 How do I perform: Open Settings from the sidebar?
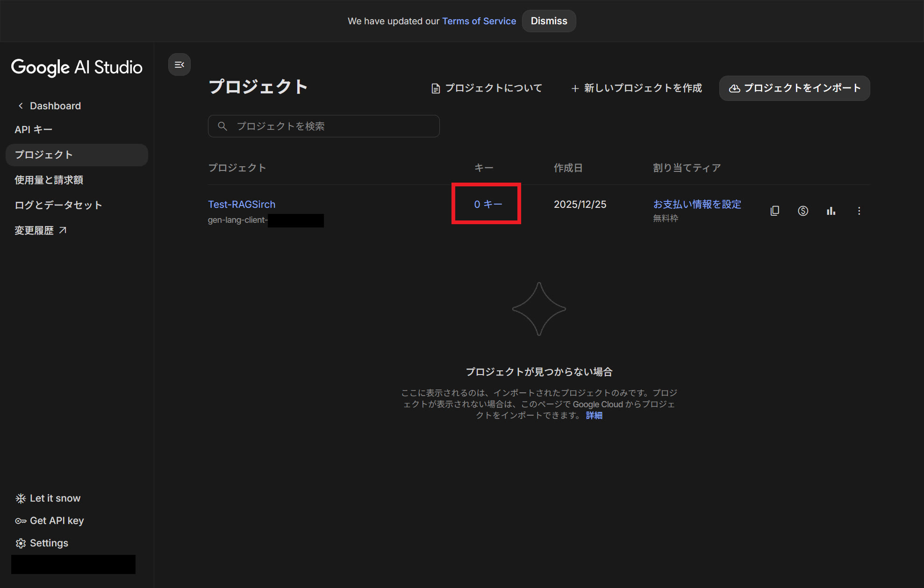coord(42,543)
